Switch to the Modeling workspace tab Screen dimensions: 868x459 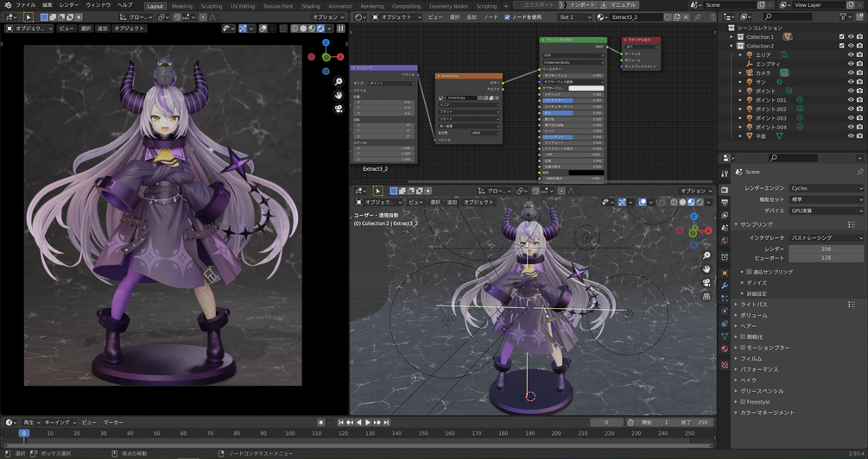coord(181,6)
